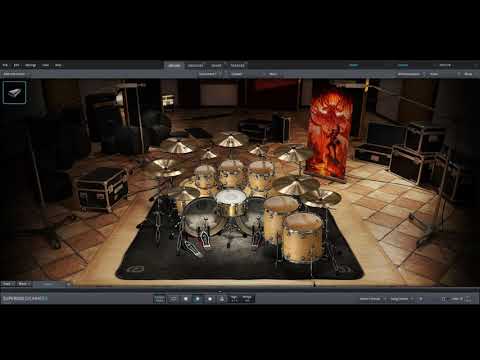Click the Track button at bottom left
This screenshot has height=360, width=480.
click(x=8, y=284)
